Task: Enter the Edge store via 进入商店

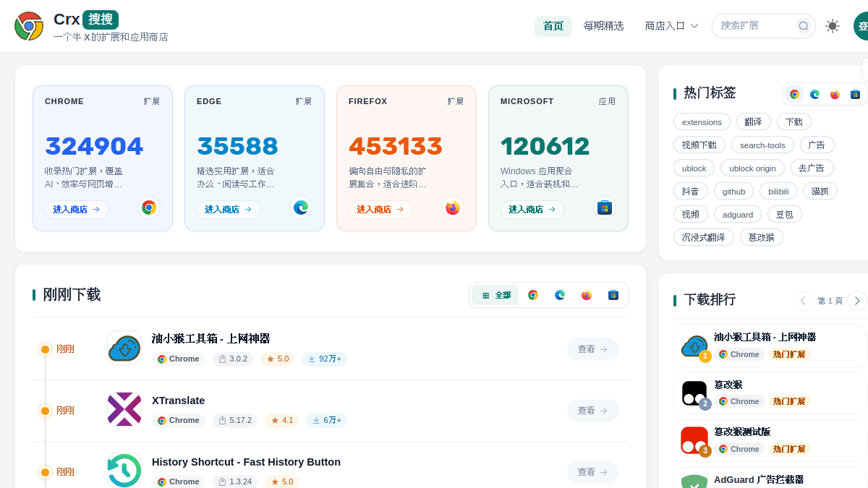Action: [229, 210]
